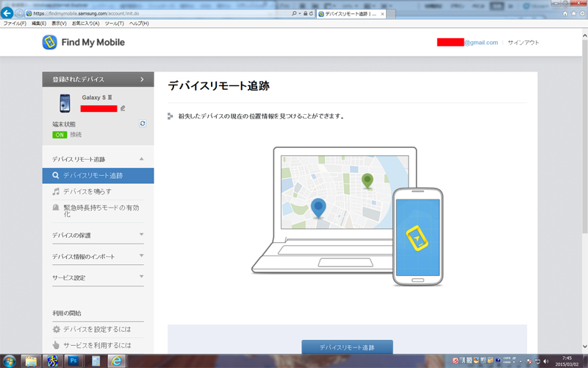
Task: Click the address bar search magnifier icon
Action: coord(294,13)
